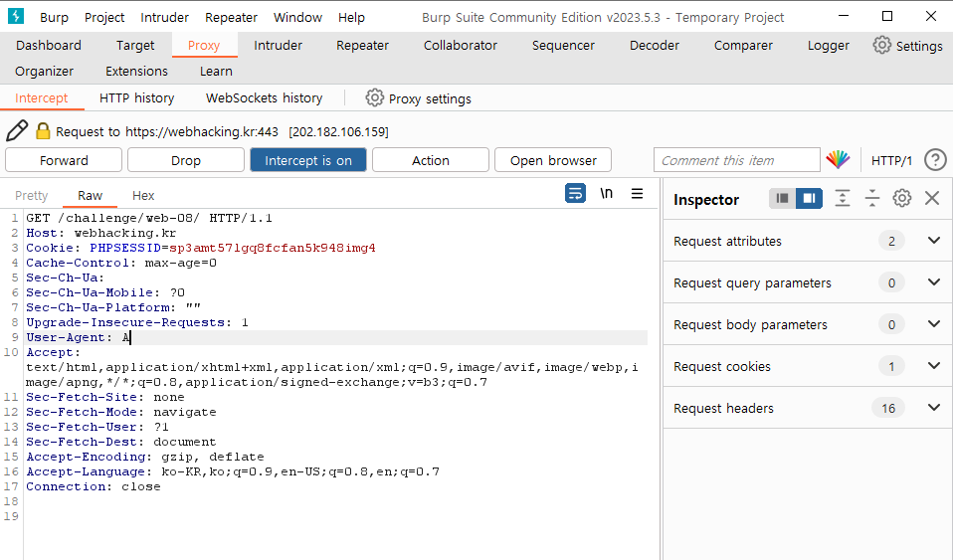953x560 pixels.
Task: Open the Logger tab
Action: click(829, 45)
